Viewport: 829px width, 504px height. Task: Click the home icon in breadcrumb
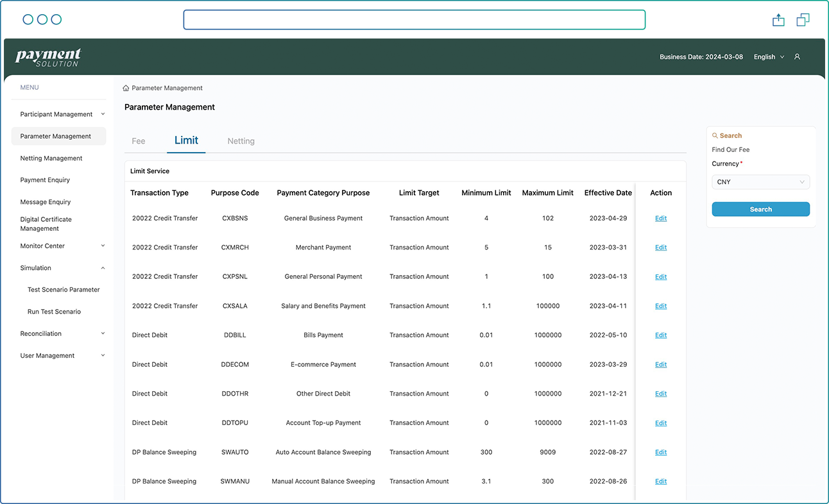click(126, 88)
